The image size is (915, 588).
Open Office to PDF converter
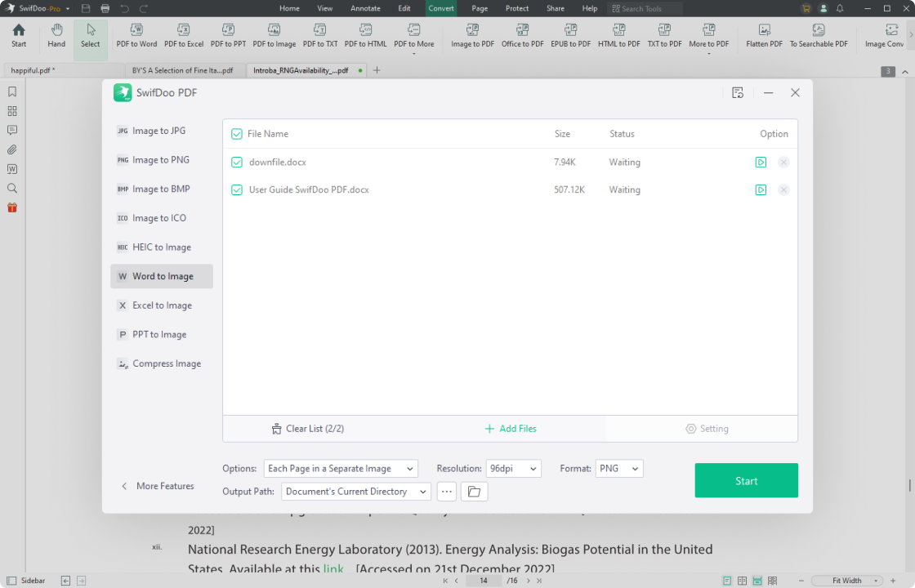tap(522, 36)
